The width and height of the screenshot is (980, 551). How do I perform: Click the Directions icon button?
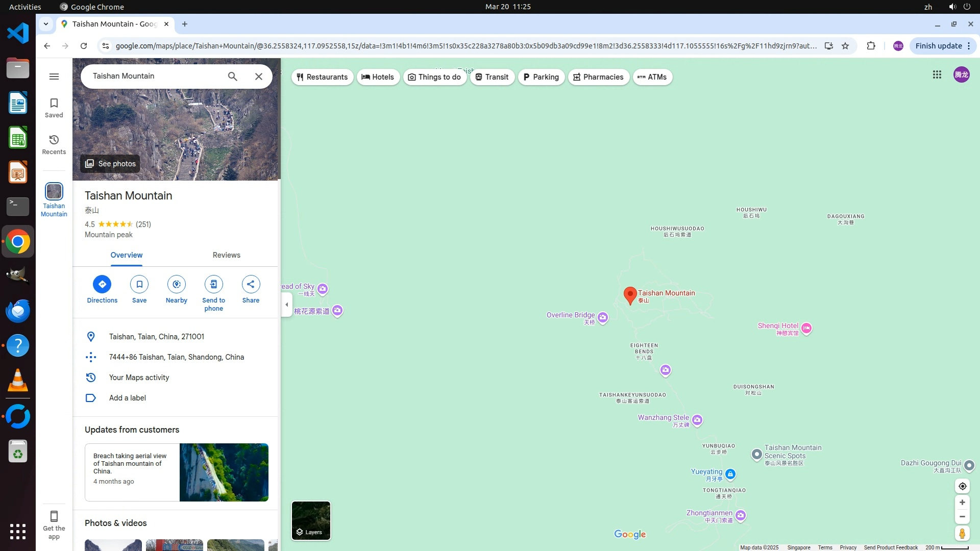tap(102, 284)
